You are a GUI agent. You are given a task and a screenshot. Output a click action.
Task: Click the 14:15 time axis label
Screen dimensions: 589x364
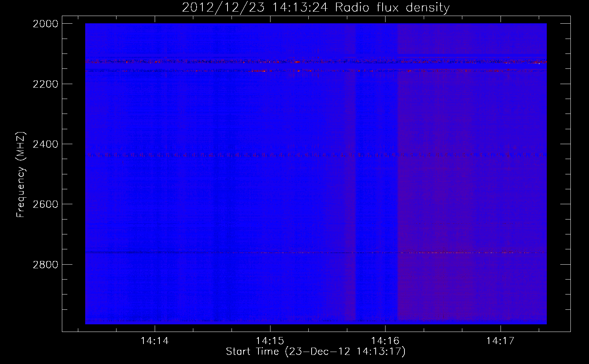[270, 341]
